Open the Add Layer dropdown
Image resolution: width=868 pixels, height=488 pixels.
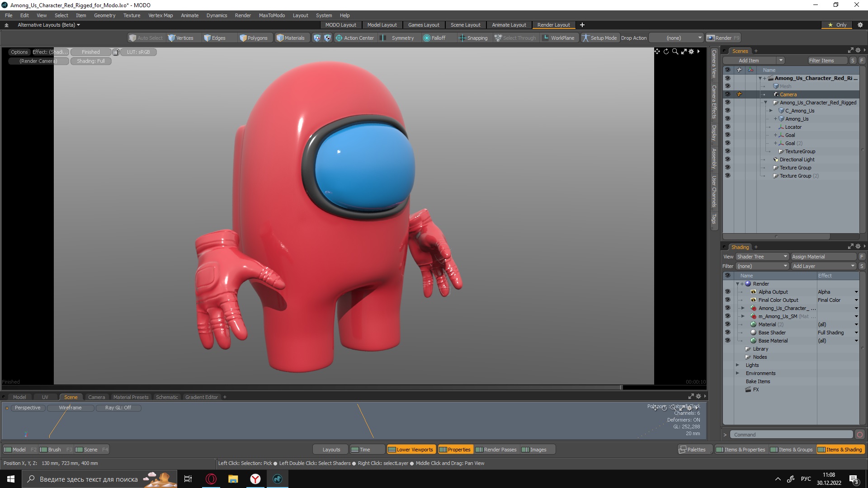click(824, 266)
